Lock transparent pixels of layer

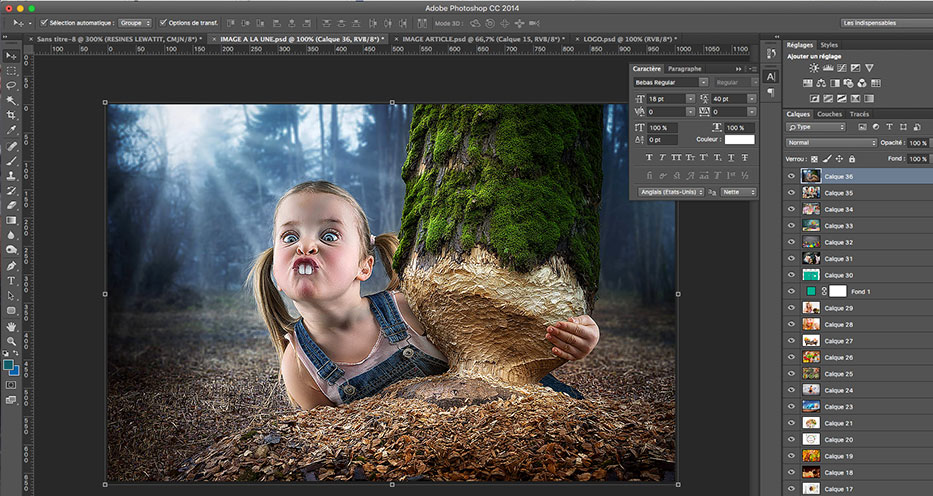[814, 159]
